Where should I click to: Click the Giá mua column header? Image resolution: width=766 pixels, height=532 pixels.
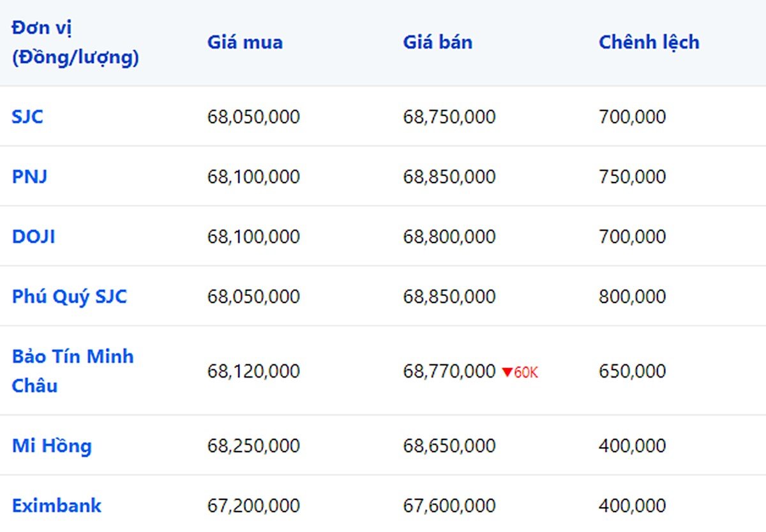click(x=245, y=43)
